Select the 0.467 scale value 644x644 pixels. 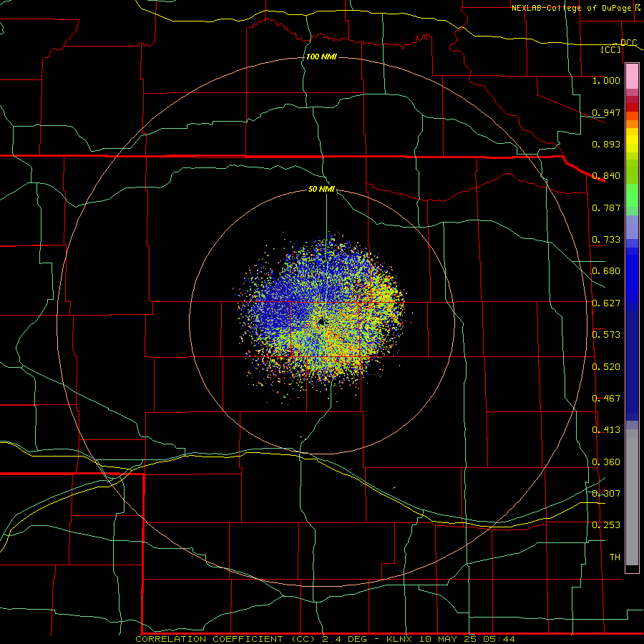(606, 399)
